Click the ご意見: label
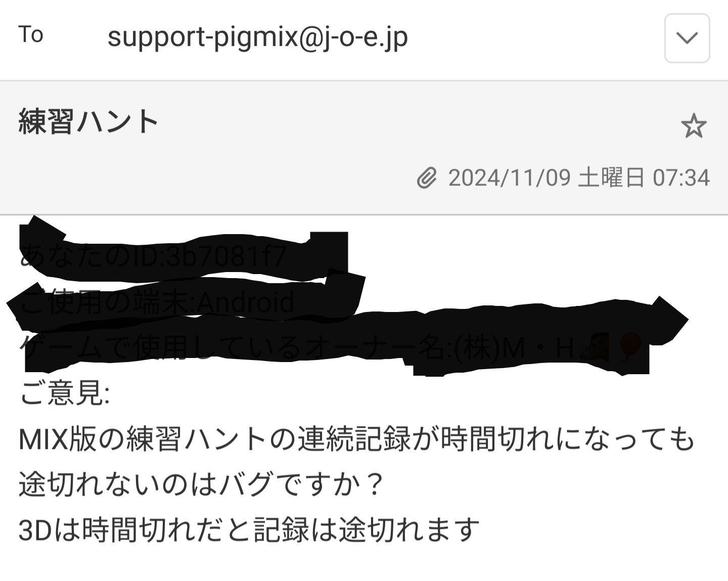This screenshot has height=581, width=728. (x=64, y=393)
